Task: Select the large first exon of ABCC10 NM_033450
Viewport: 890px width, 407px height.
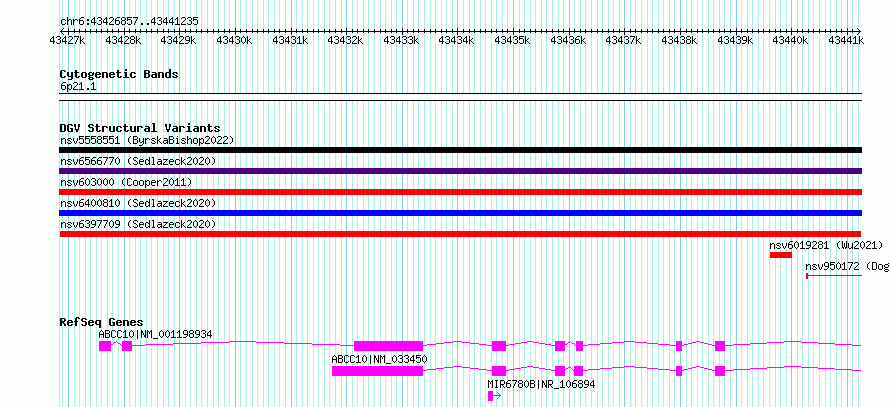Action: click(x=377, y=371)
